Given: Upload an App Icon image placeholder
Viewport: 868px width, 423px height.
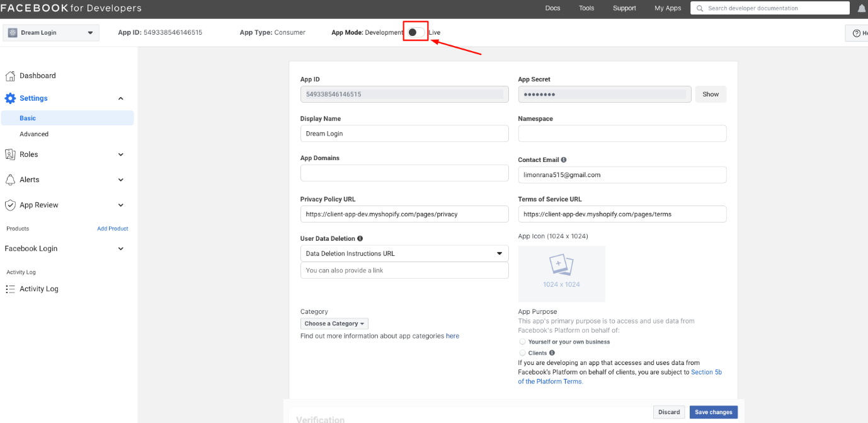Looking at the screenshot, I should 561,274.
